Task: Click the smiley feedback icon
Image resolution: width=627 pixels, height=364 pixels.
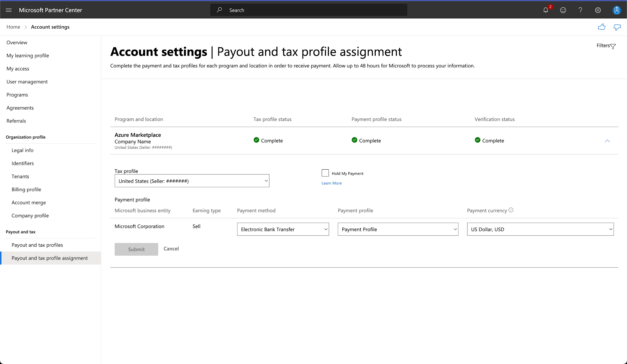Action: pyautogui.click(x=563, y=10)
